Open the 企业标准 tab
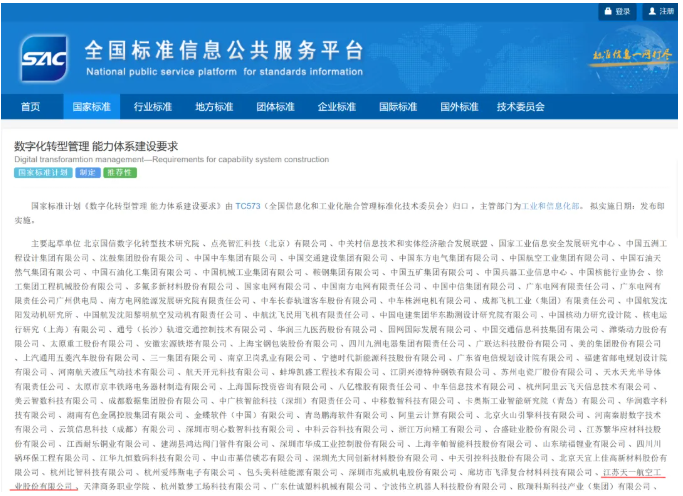Image resolution: width=683 pixels, height=496 pixels. click(337, 107)
